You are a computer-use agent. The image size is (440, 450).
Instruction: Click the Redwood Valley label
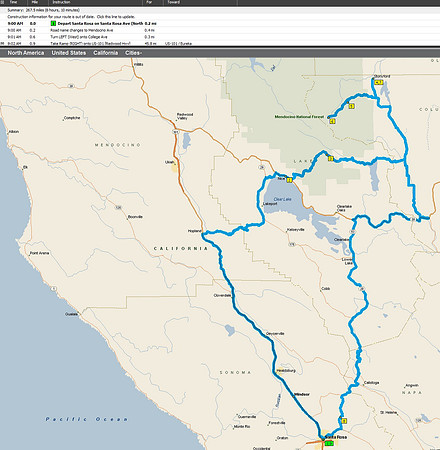(185, 116)
